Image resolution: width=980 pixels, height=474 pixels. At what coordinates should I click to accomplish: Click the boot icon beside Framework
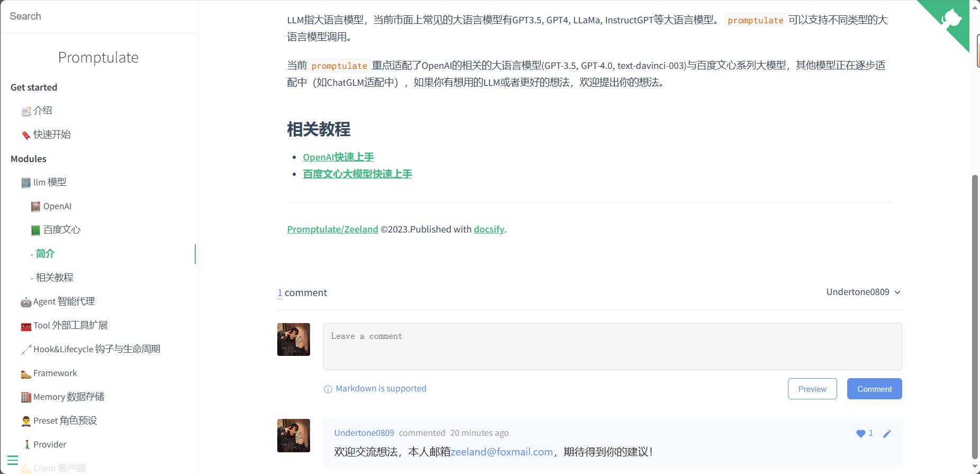(x=26, y=374)
